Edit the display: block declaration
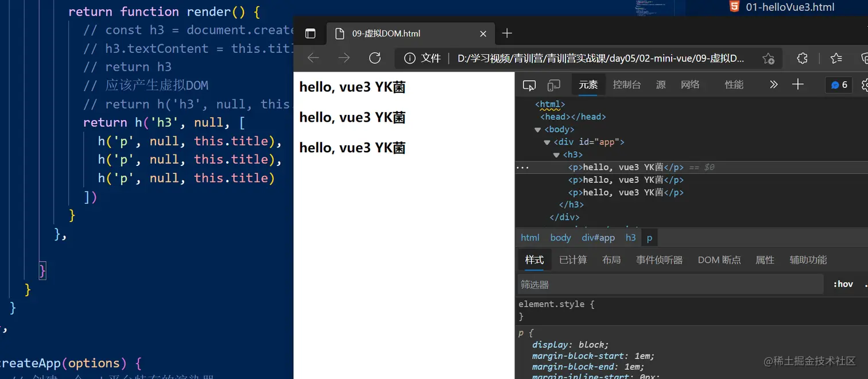868x379 pixels. point(570,345)
